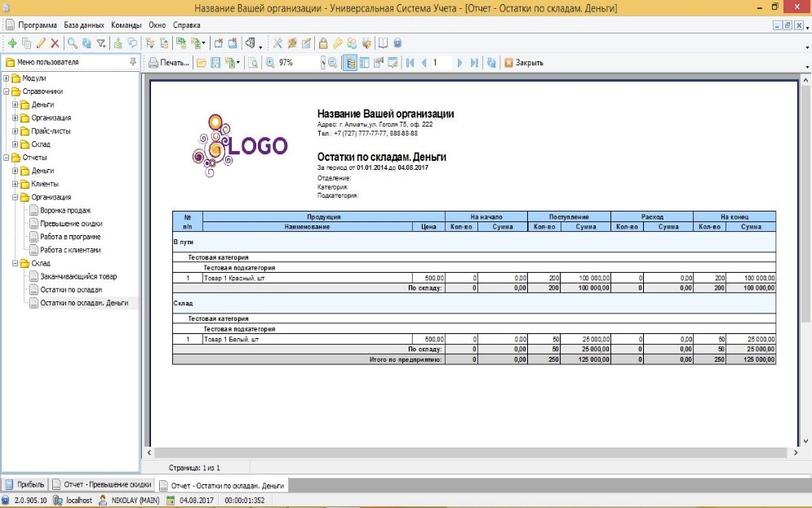Expand the Прайс-листы node
The height and width of the screenshot is (508, 812).
(15, 131)
